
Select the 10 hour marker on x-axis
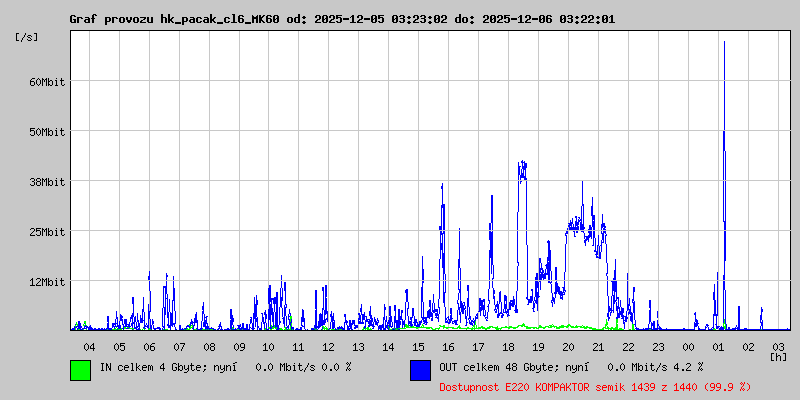click(269, 346)
